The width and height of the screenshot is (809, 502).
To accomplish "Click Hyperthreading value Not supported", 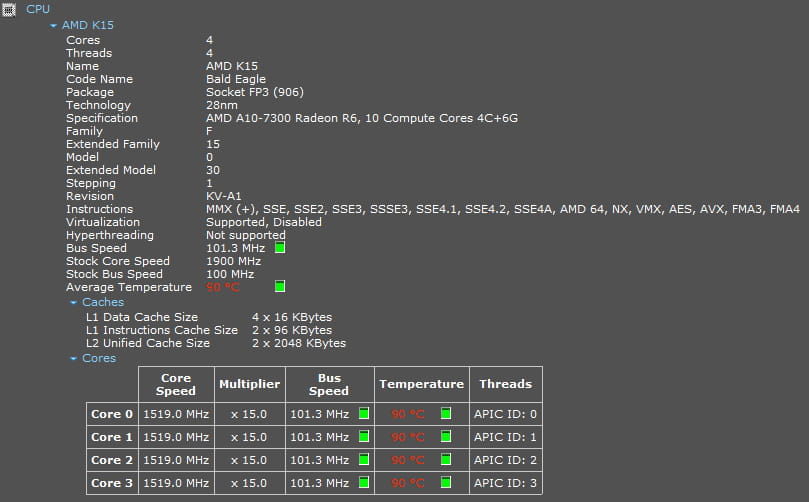I will click(246, 235).
